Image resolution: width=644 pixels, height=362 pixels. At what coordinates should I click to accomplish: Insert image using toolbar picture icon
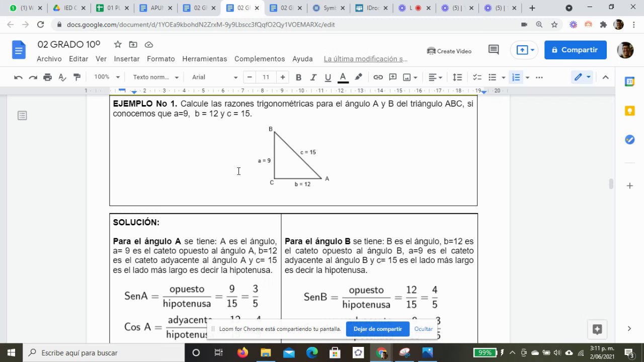pyautogui.click(x=407, y=77)
